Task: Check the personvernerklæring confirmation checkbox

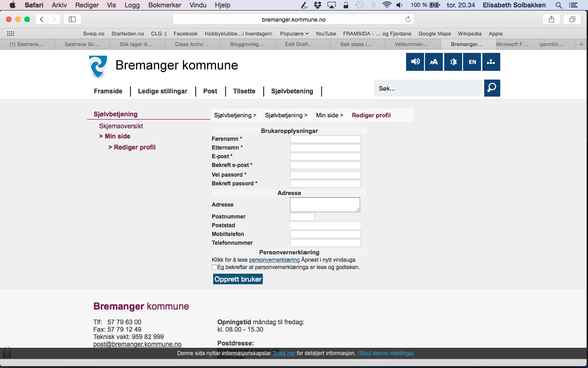Action: [215, 267]
